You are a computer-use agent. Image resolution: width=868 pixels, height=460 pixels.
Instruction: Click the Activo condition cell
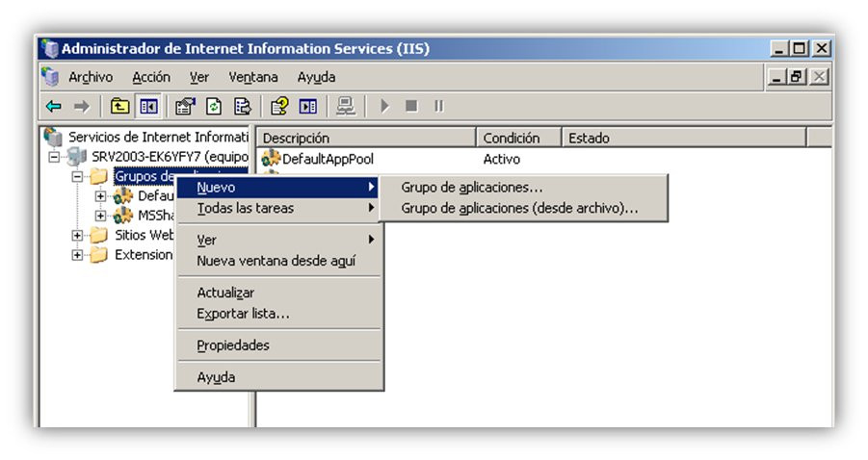tap(502, 159)
